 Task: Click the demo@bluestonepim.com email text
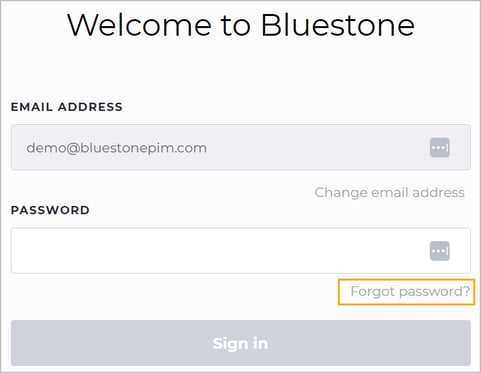coord(117,148)
